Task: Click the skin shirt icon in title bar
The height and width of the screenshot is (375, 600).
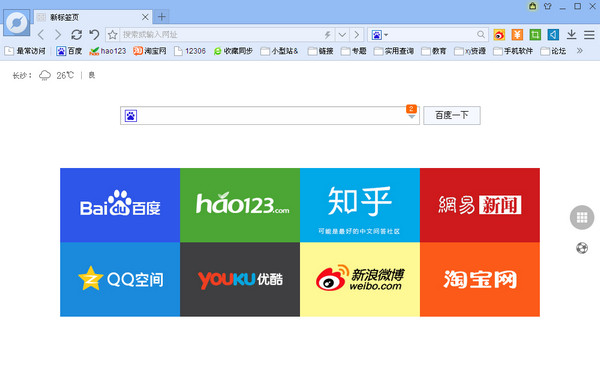Action: (x=548, y=6)
